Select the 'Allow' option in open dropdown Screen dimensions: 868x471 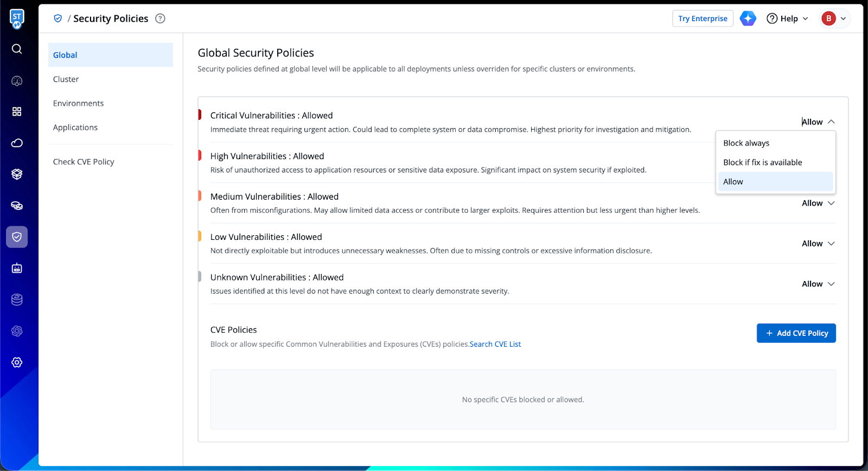pyautogui.click(x=733, y=182)
